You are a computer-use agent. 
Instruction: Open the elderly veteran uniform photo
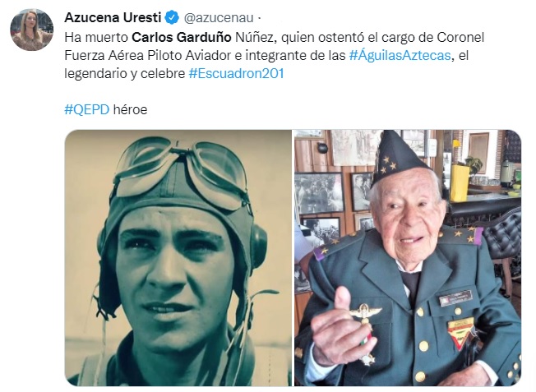(408, 258)
